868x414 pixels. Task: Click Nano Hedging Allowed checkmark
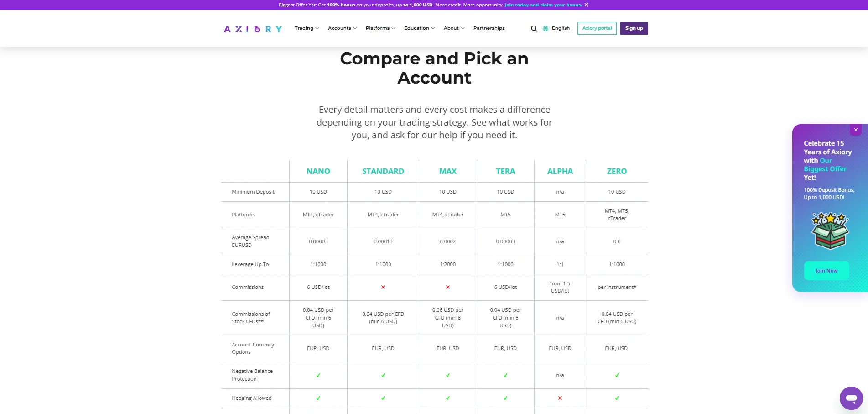[x=318, y=398]
